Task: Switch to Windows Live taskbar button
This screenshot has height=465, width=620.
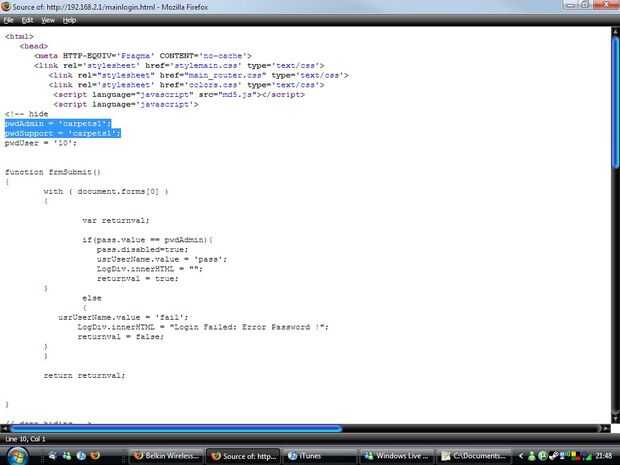Action: (396, 456)
